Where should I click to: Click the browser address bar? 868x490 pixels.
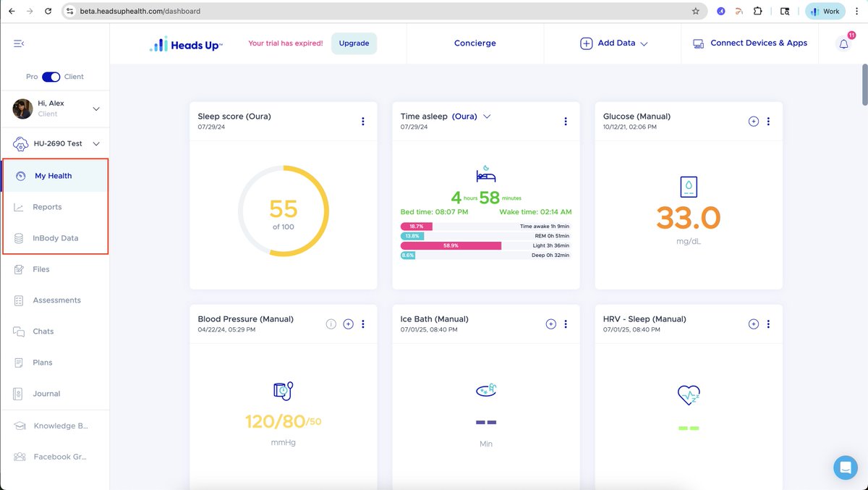click(217, 11)
